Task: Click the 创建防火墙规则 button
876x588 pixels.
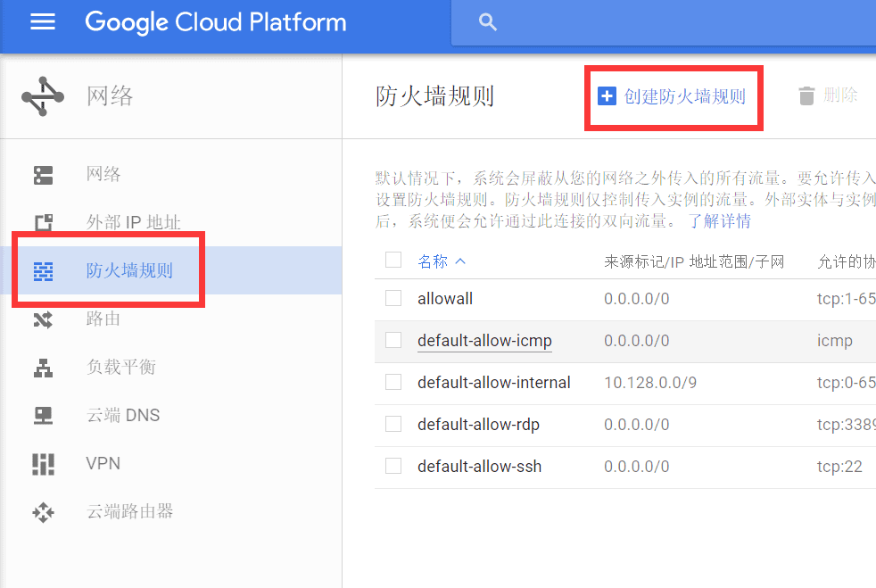Action: 672,96
